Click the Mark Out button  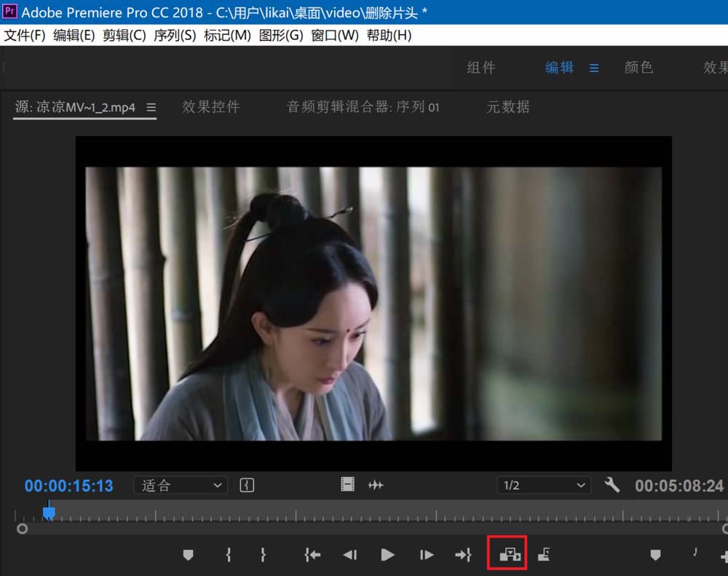pos(264,555)
